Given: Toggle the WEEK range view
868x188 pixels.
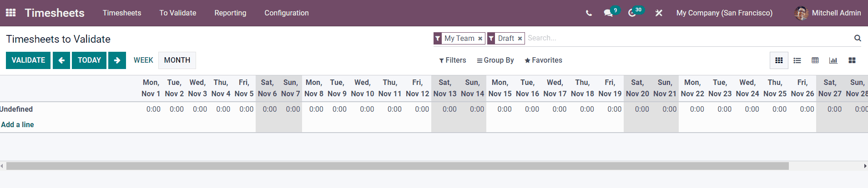Looking at the screenshot, I should coord(143,60).
